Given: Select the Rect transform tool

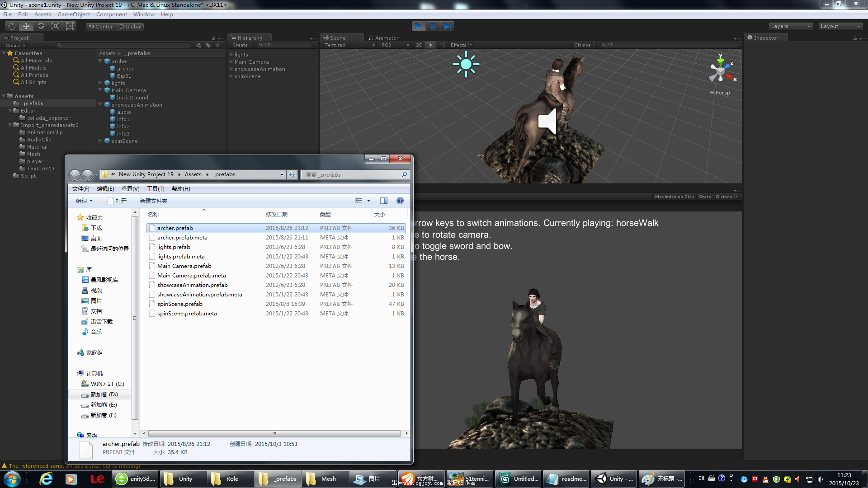Looking at the screenshot, I should [x=70, y=26].
